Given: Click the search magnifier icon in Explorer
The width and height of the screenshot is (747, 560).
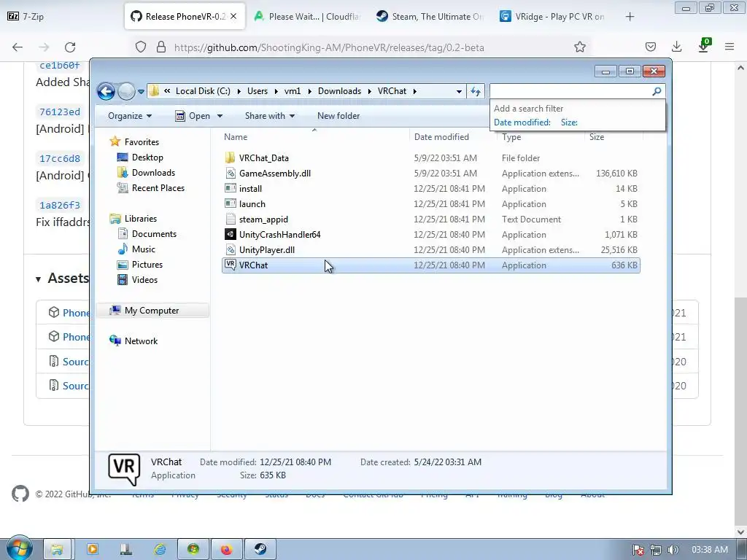Looking at the screenshot, I should [x=657, y=91].
